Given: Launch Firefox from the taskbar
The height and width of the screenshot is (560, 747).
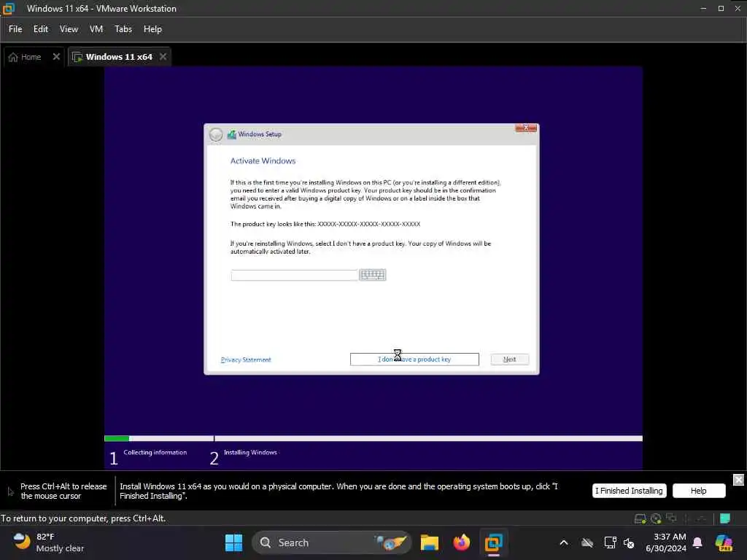Looking at the screenshot, I should tap(461, 542).
